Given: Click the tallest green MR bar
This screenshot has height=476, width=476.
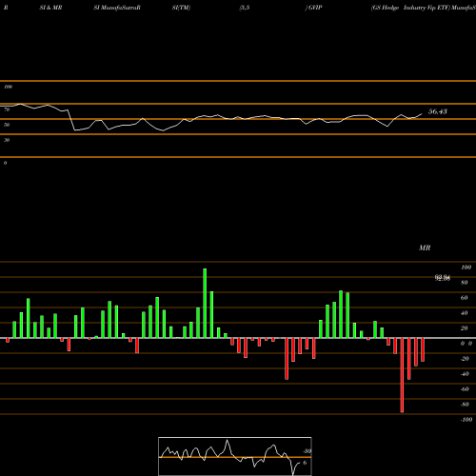Looking at the screenshot, I should 205,303.
